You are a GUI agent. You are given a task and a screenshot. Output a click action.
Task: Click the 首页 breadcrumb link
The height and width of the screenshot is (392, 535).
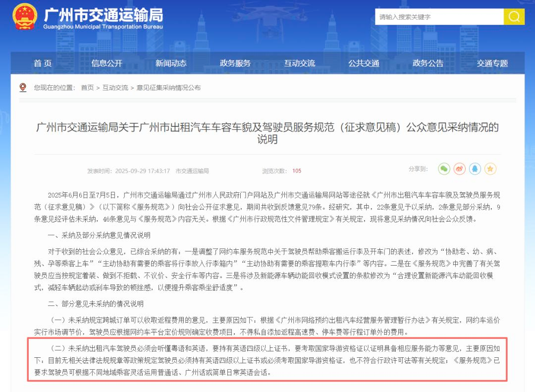(x=87, y=88)
